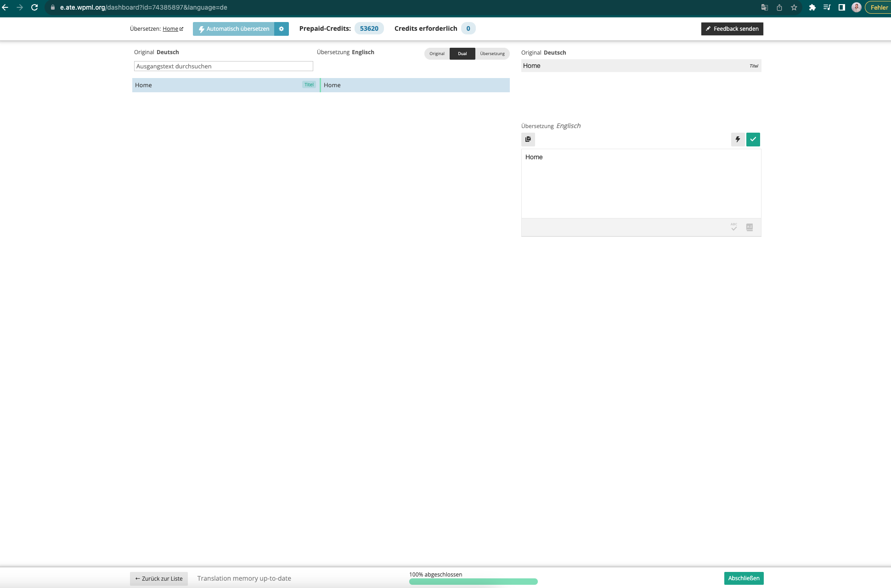The width and height of the screenshot is (891, 588).
Task: Open browser extensions puzzle icon
Action: [812, 7]
